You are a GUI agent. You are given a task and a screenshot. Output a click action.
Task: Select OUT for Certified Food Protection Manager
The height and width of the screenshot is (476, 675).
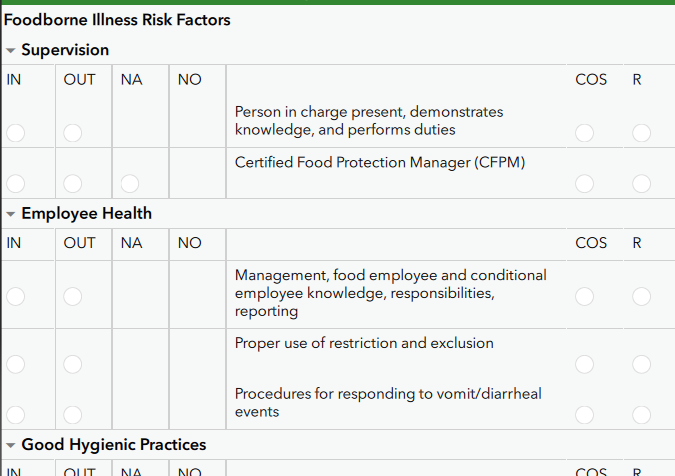coord(72,184)
